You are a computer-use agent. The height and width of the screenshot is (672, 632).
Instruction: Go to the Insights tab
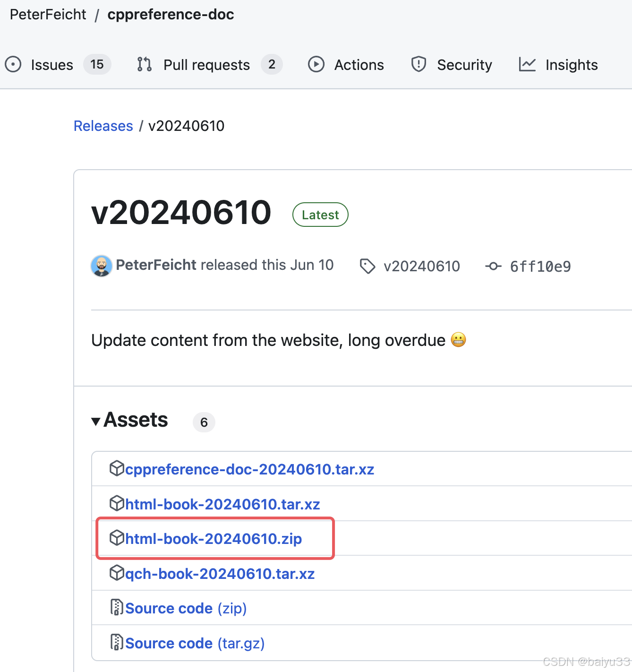(x=558, y=65)
